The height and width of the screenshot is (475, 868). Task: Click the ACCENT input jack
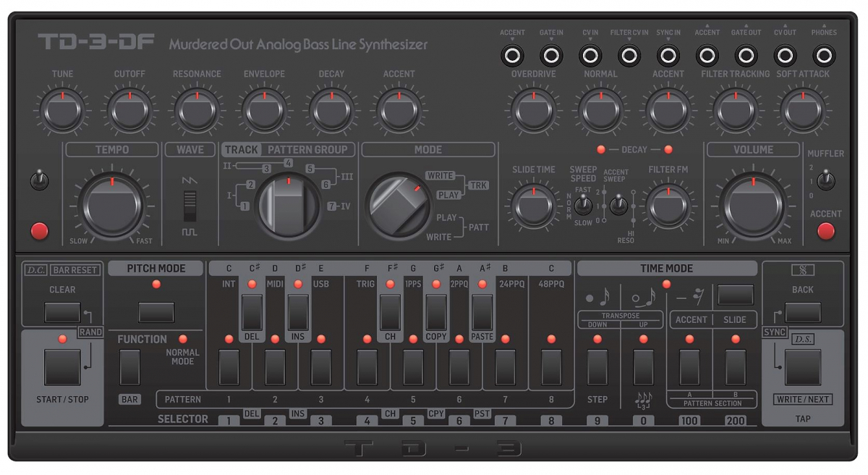513,54
